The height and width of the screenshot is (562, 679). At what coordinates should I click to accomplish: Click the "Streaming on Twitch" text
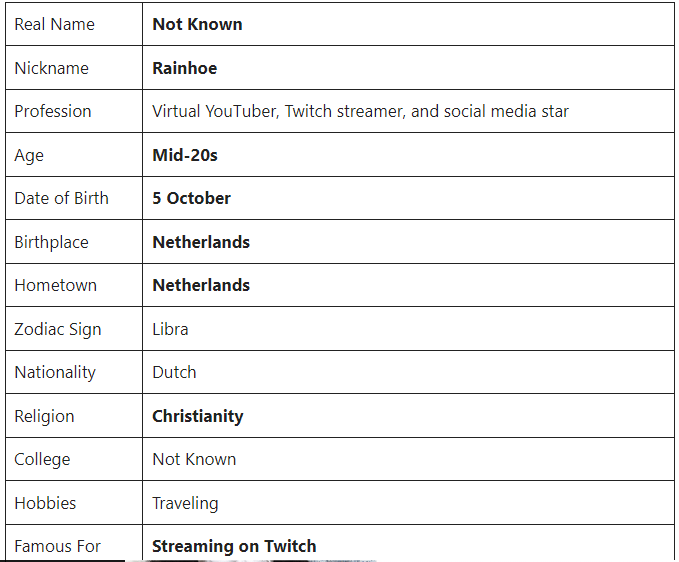point(234,546)
